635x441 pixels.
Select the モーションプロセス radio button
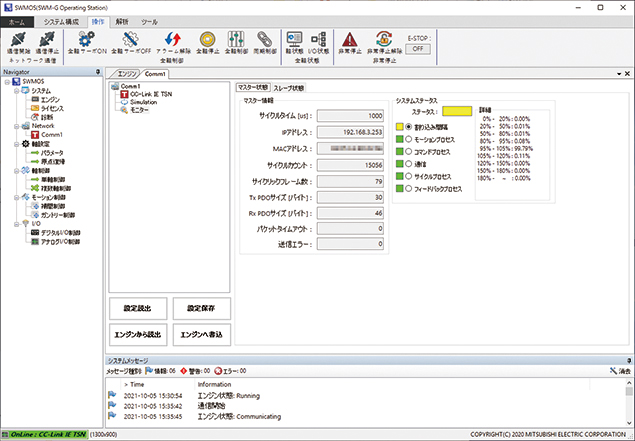(409, 139)
